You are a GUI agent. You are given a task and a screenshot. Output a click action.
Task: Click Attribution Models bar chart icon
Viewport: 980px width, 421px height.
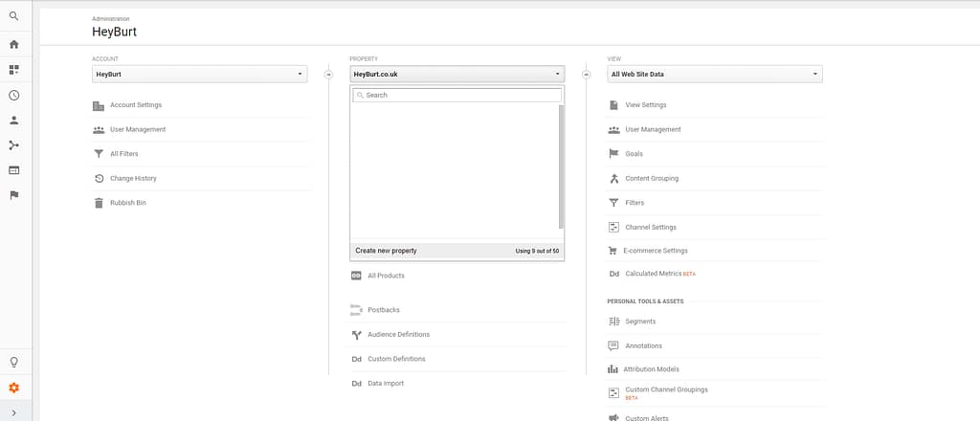pyautogui.click(x=612, y=369)
